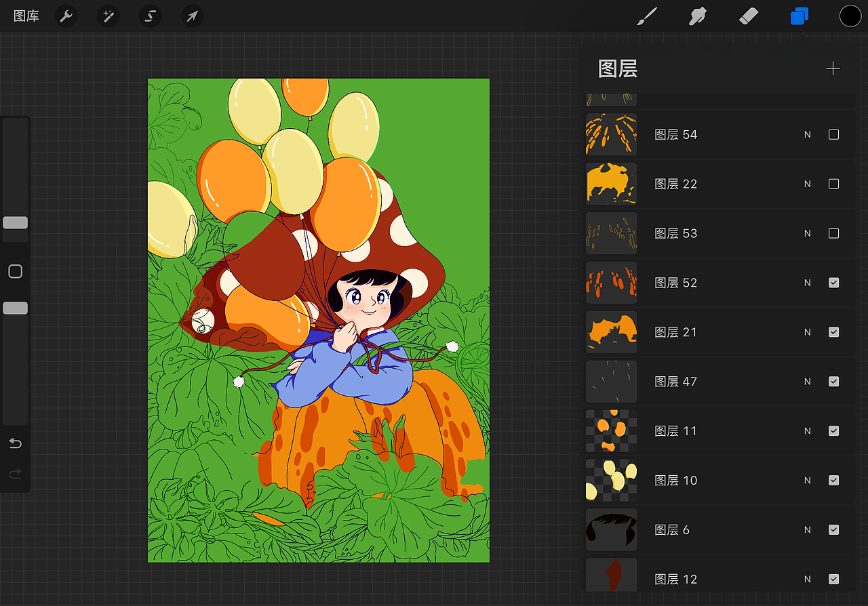This screenshot has width=868, height=606.
Task: Click the brush opacity slider handle
Action: [15, 308]
